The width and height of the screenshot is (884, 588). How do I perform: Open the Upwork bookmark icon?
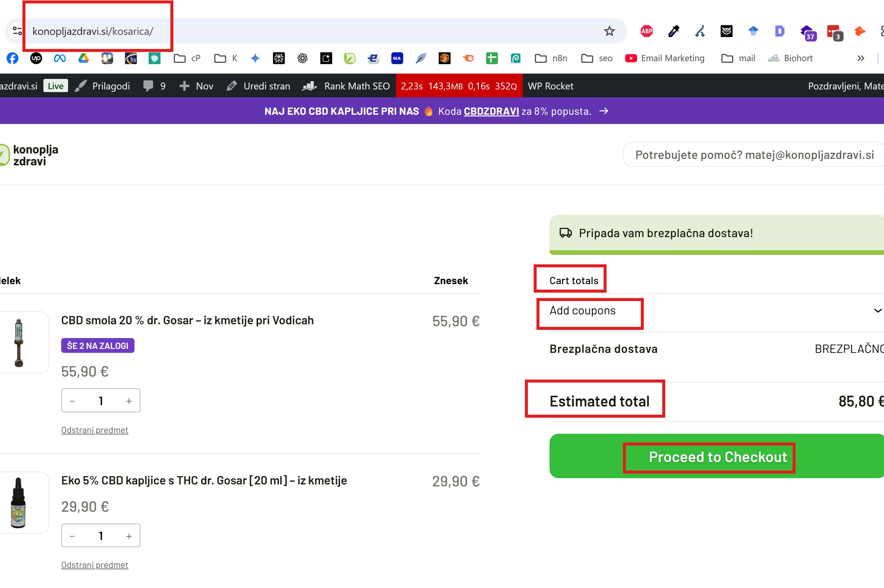tap(36, 58)
